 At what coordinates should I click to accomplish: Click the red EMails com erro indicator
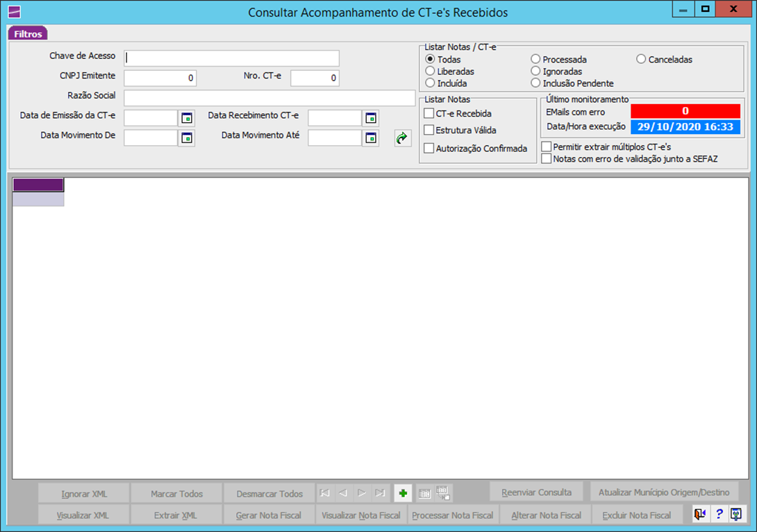coord(685,111)
